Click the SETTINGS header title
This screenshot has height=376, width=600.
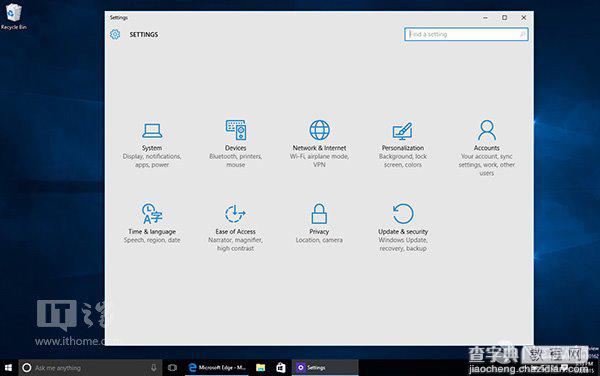(x=144, y=34)
